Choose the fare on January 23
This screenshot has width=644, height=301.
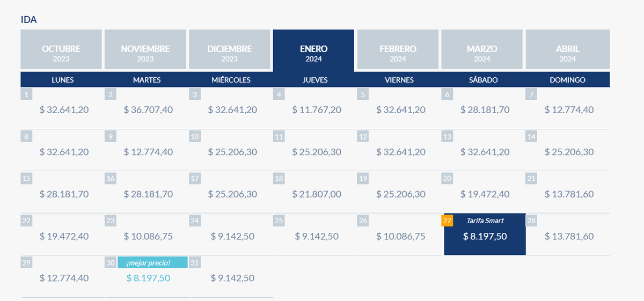tap(148, 236)
